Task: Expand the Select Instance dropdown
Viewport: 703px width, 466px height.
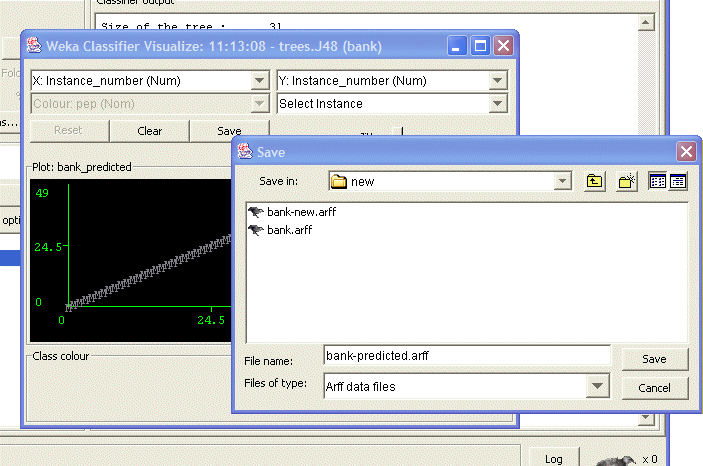Action: 497,104
